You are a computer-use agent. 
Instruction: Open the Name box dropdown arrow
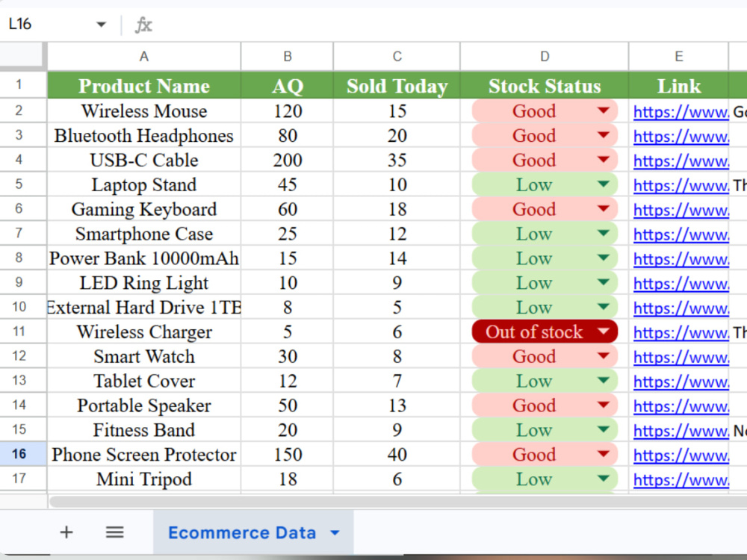coord(101,25)
